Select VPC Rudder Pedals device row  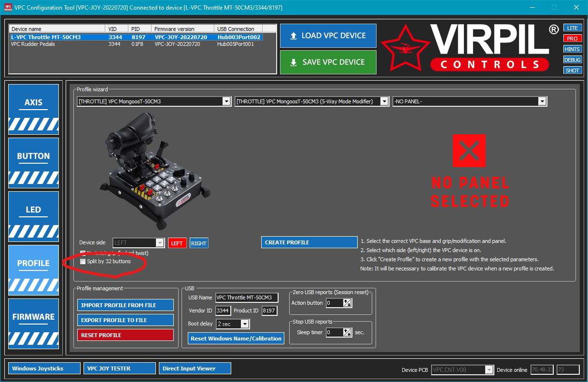tap(136, 44)
